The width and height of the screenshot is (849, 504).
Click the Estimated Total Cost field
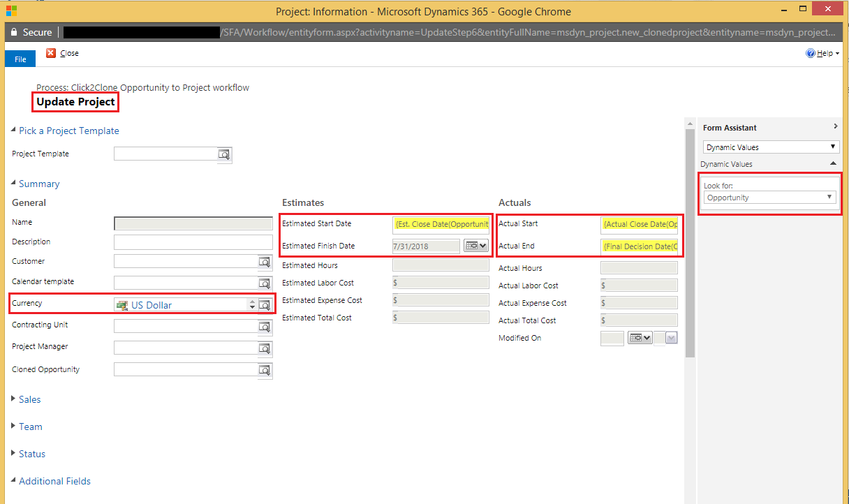441,318
